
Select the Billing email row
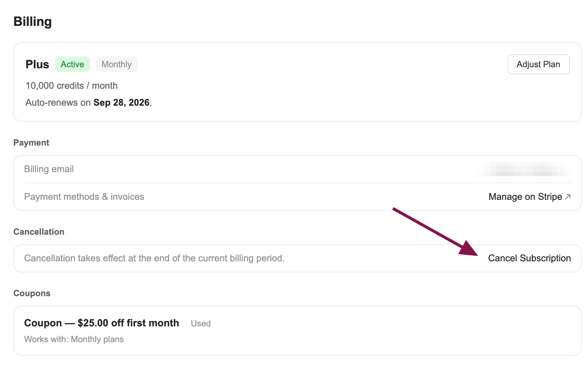tap(297, 169)
